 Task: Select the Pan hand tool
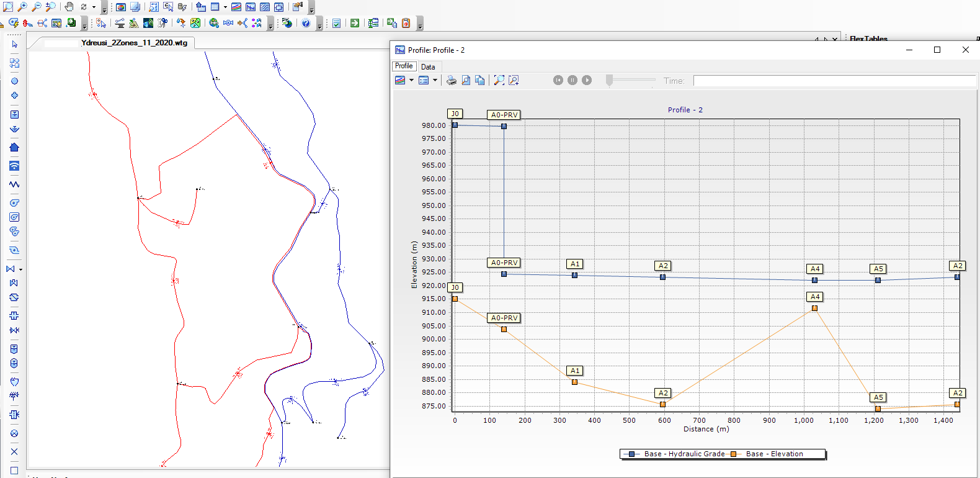[x=69, y=7]
